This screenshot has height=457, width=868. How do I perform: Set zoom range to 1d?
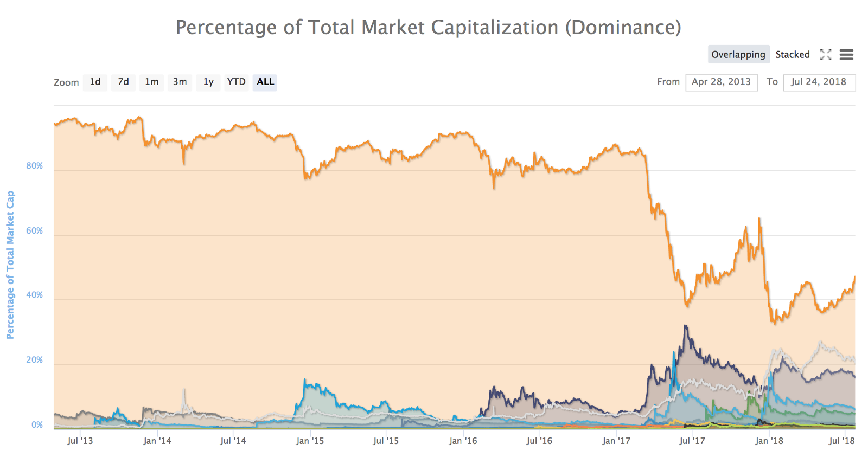pos(95,82)
